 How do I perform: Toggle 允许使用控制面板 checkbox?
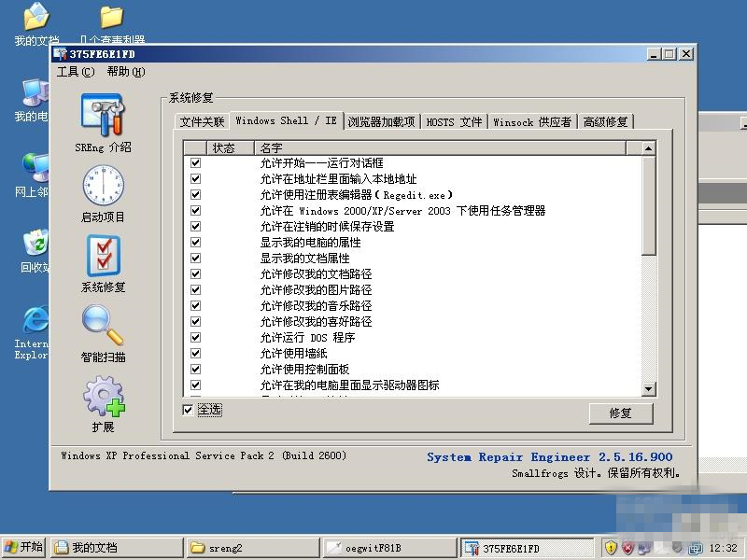(x=195, y=369)
